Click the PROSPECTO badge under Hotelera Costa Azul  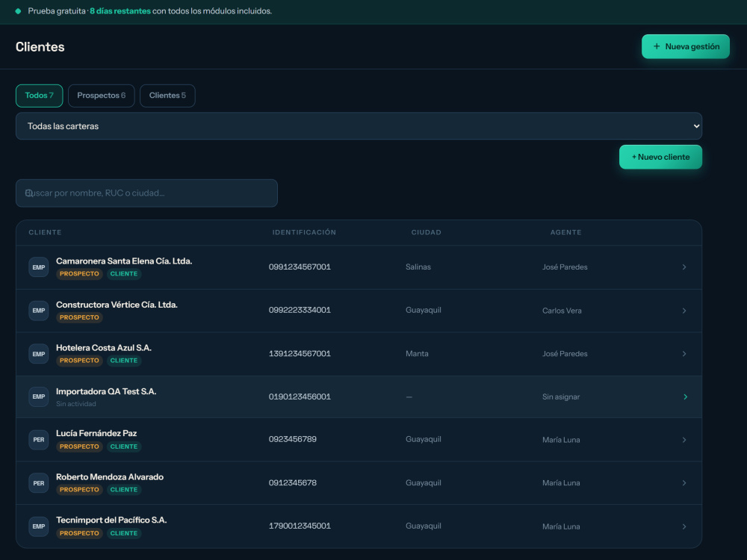[79, 361]
